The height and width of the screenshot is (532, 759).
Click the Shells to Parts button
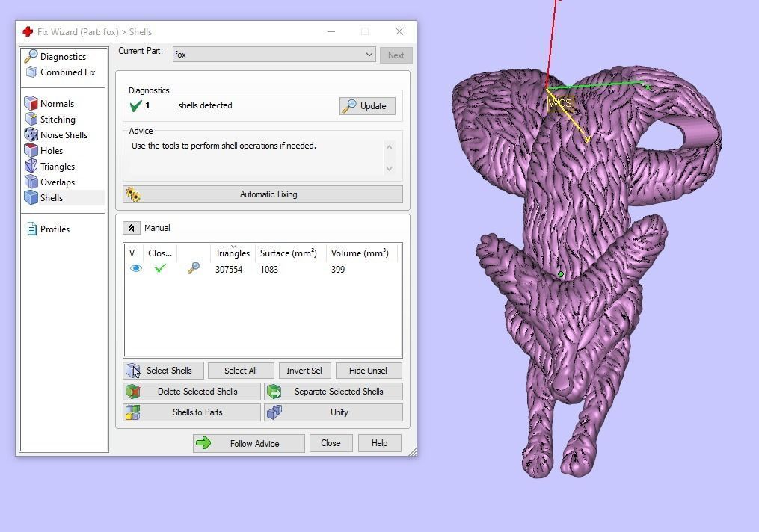click(191, 412)
